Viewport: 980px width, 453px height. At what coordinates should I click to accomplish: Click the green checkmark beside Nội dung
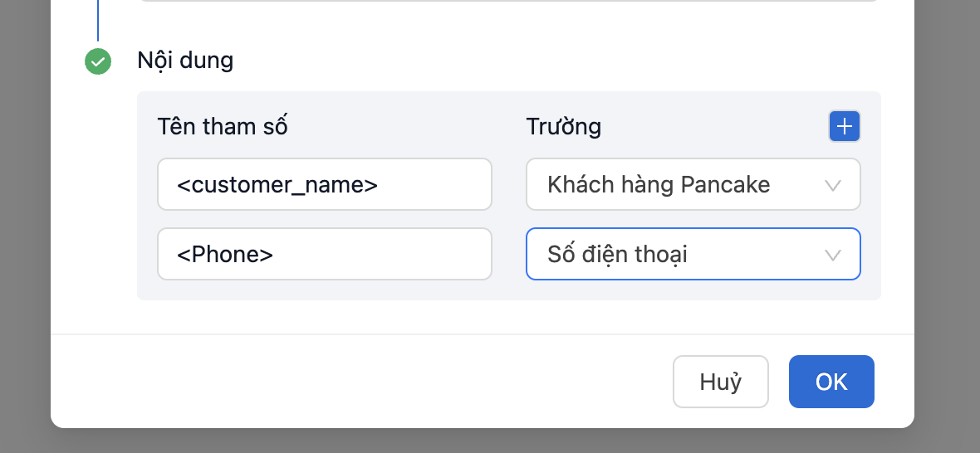[x=98, y=61]
